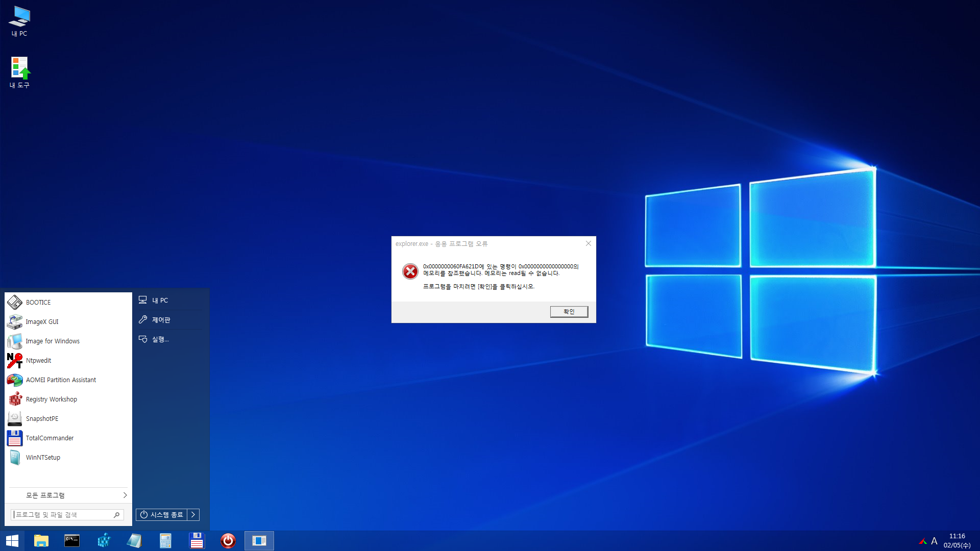Viewport: 980px width, 551px height.
Task: Open the taskbar clock 11:16
Action: point(957,541)
